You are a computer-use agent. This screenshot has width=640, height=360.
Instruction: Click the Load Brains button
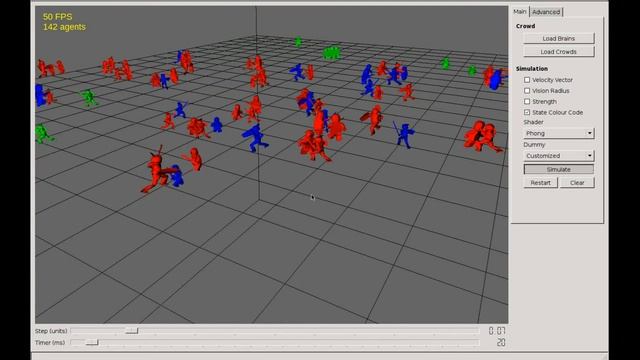click(558, 38)
